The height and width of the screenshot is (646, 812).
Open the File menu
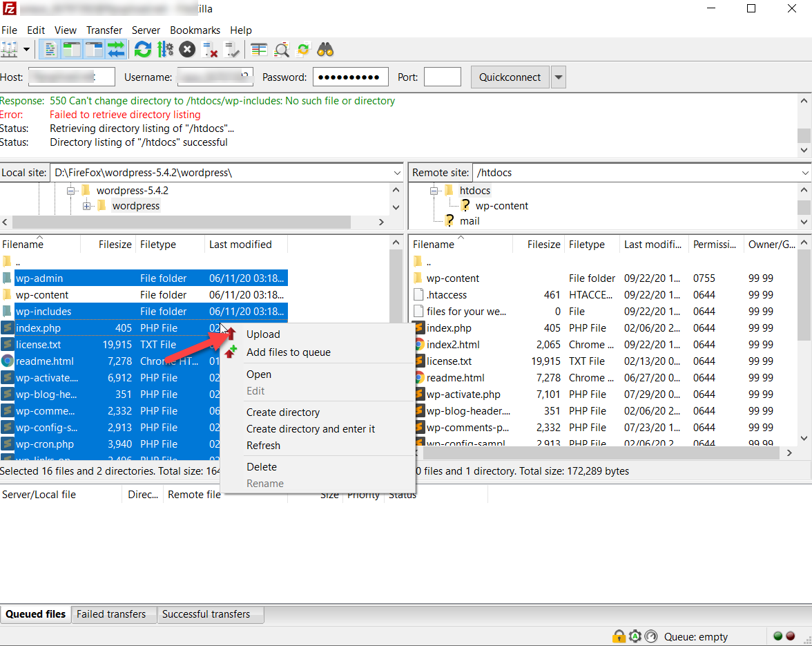point(10,30)
